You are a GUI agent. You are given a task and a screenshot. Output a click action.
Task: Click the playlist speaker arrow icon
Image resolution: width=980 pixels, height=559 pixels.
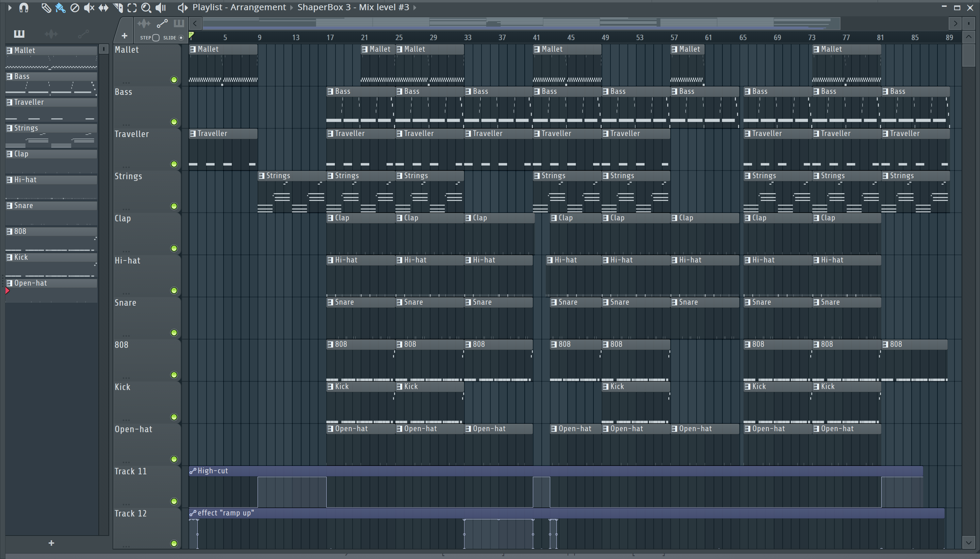point(182,7)
